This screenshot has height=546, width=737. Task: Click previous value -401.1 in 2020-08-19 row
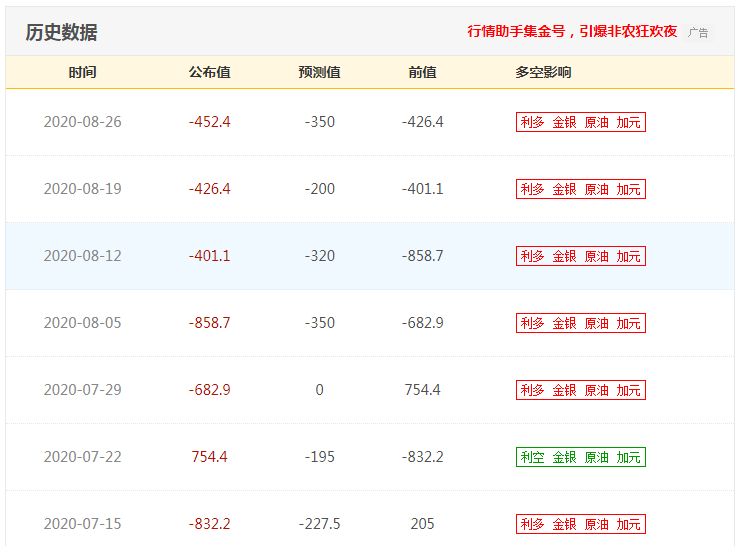click(x=422, y=188)
